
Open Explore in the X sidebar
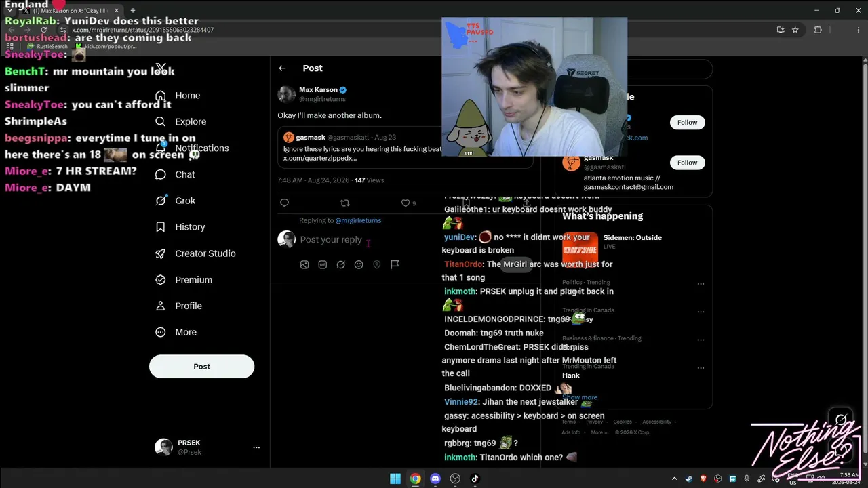pyautogui.click(x=180, y=122)
